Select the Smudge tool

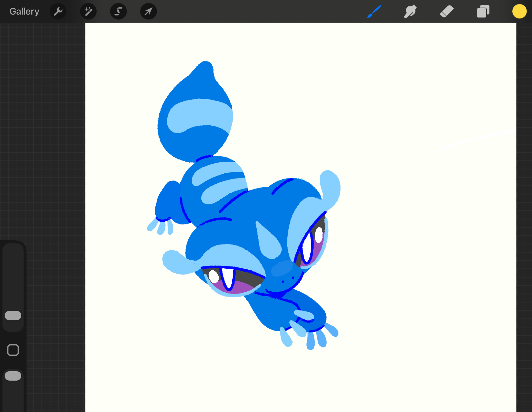pyautogui.click(x=410, y=11)
